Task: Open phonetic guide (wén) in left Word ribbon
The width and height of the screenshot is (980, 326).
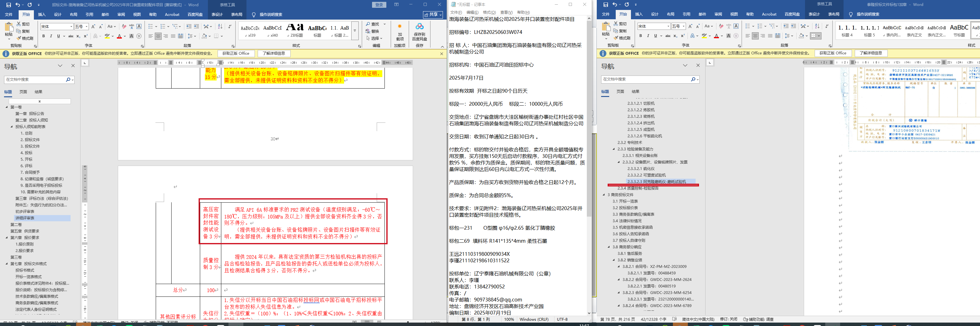Action: click(132, 27)
